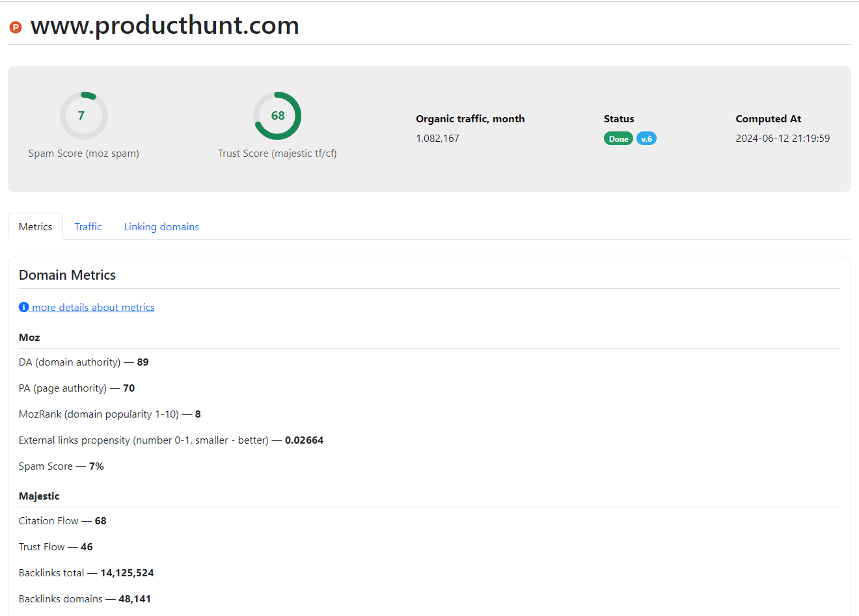Click the Trust Score circular gauge showing 68

point(277,116)
